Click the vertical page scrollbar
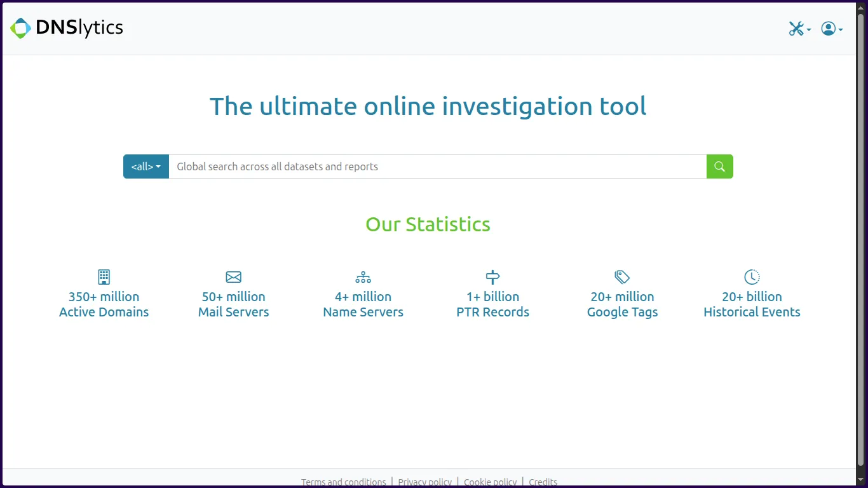 click(861, 241)
